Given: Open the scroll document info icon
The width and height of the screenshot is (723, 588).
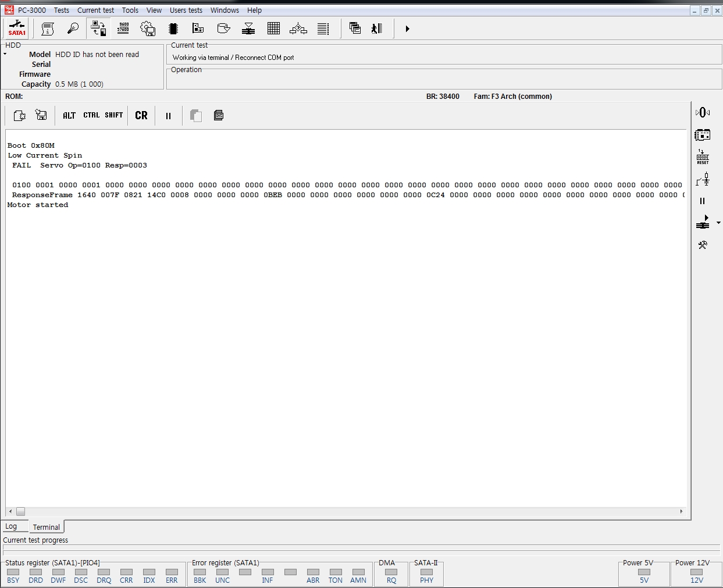Looking at the screenshot, I should click(x=48, y=28).
